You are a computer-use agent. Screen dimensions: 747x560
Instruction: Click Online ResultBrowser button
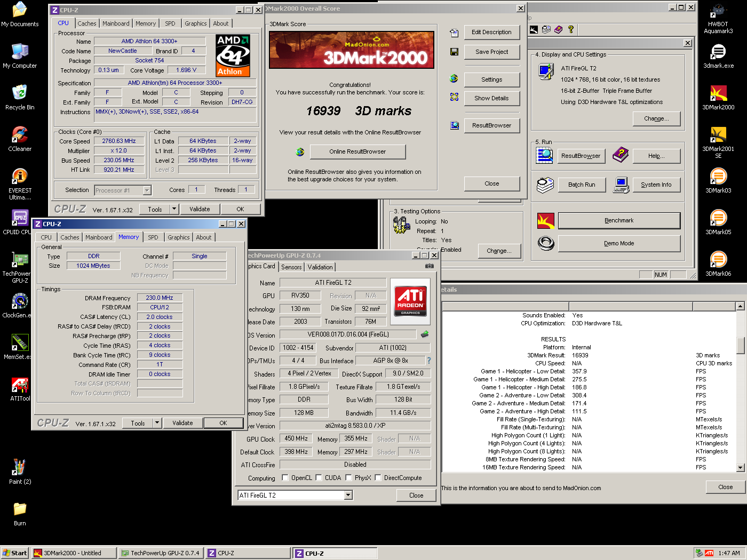click(357, 151)
